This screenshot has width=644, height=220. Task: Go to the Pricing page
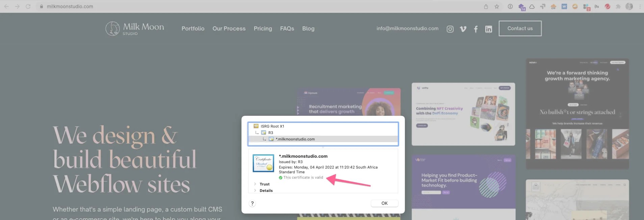(x=263, y=28)
